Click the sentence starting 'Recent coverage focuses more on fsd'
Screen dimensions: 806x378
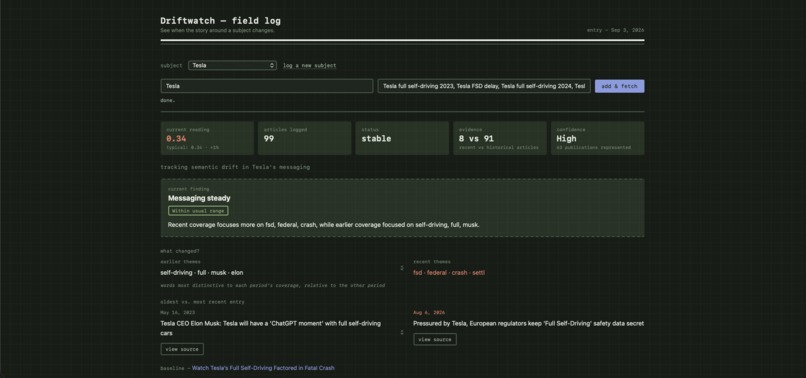324,225
